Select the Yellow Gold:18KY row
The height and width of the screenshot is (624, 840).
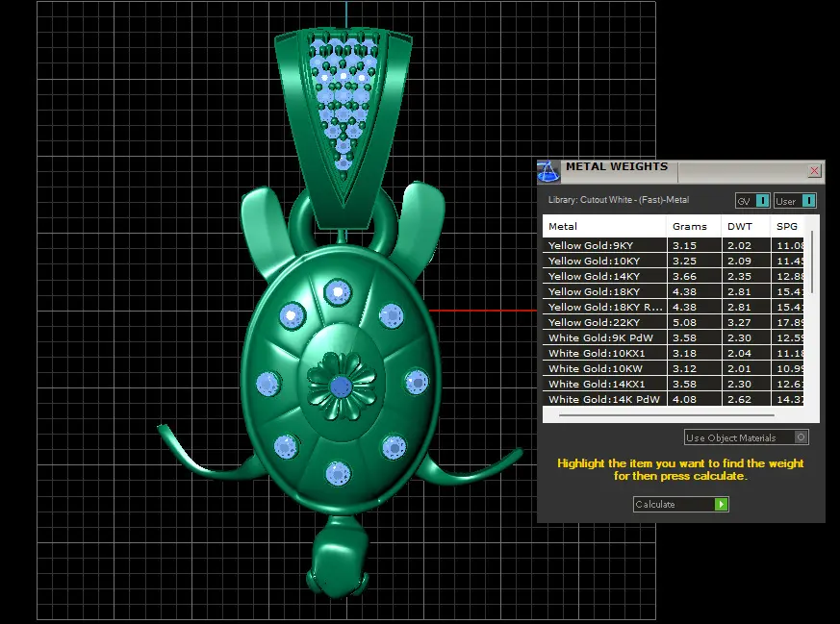(x=674, y=291)
